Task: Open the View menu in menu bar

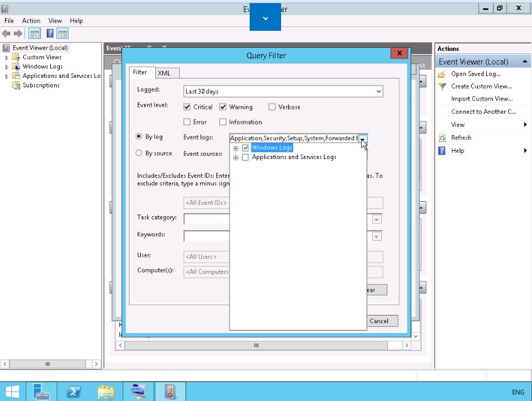Action: tap(55, 21)
